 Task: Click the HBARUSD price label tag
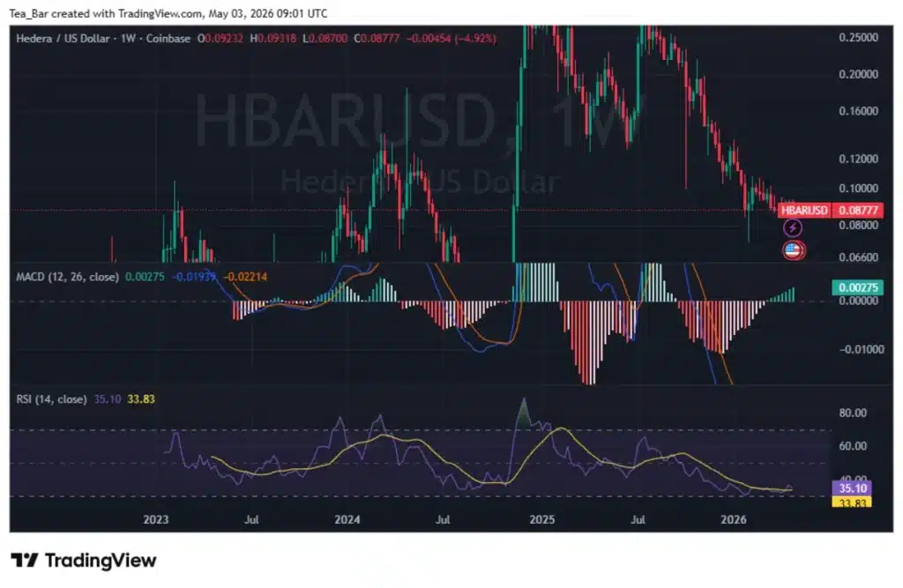click(804, 210)
